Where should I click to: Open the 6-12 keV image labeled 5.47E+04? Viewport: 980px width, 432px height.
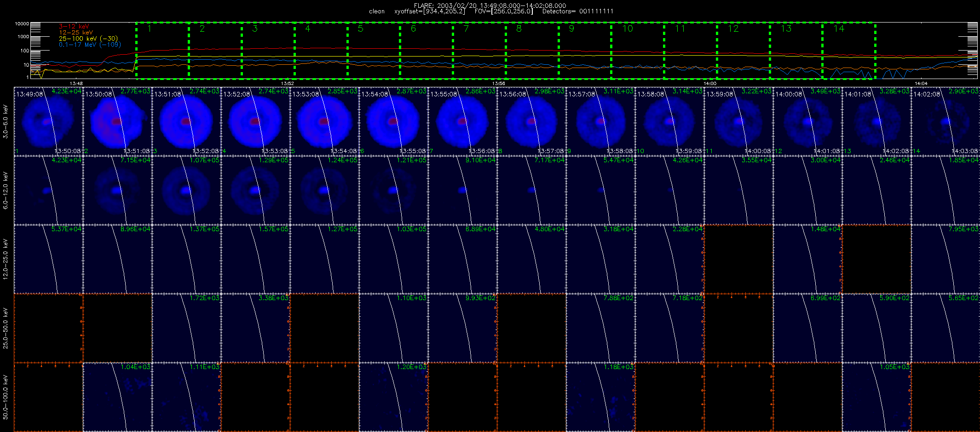point(601,190)
